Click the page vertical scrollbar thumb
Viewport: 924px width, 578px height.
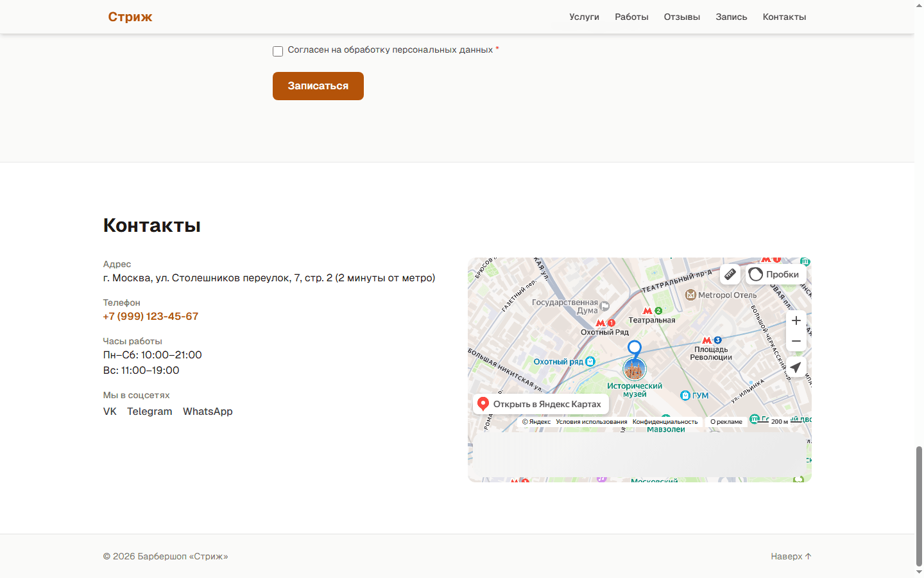(x=919, y=505)
